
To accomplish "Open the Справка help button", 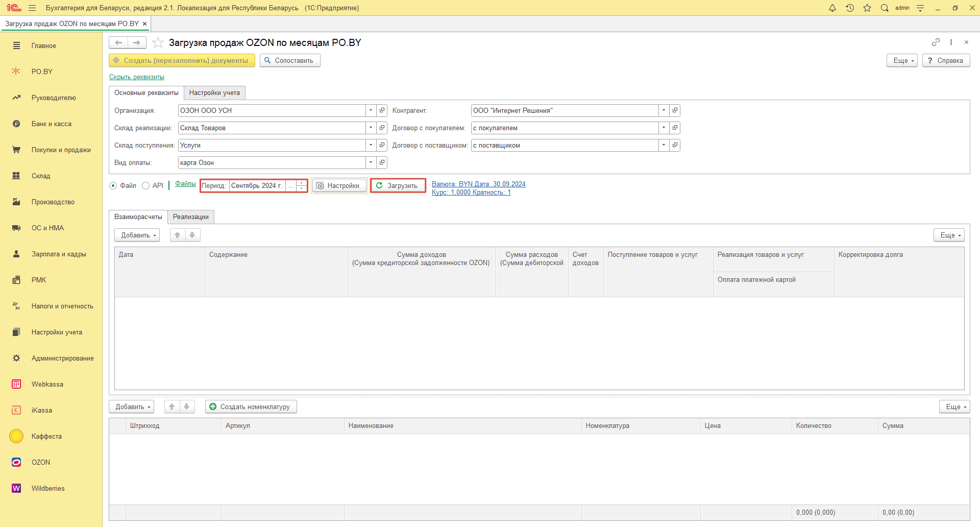I will click(946, 60).
